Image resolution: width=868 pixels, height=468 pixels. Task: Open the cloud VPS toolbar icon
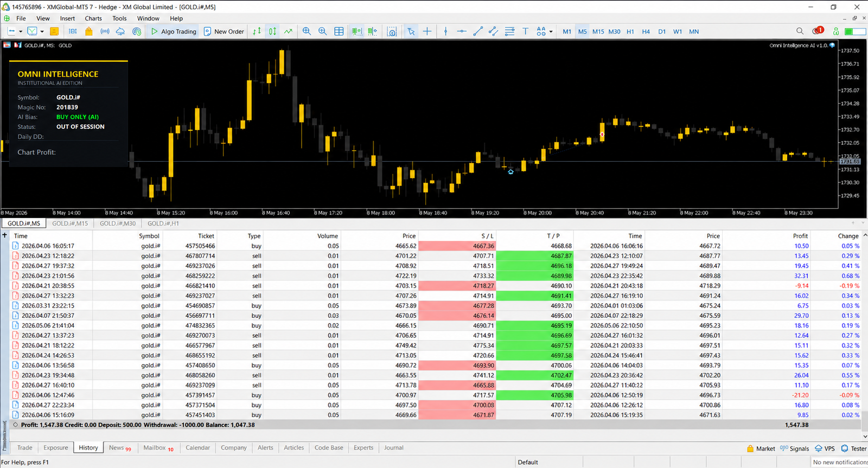[120, 31]
